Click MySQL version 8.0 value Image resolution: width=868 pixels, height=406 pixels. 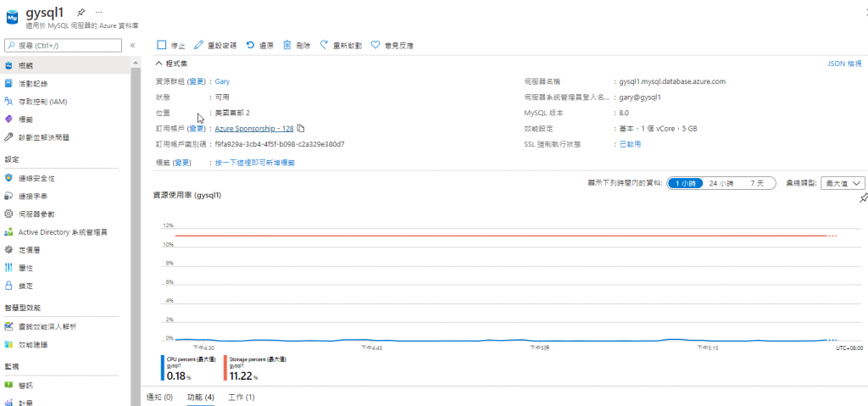coord(624,113)
